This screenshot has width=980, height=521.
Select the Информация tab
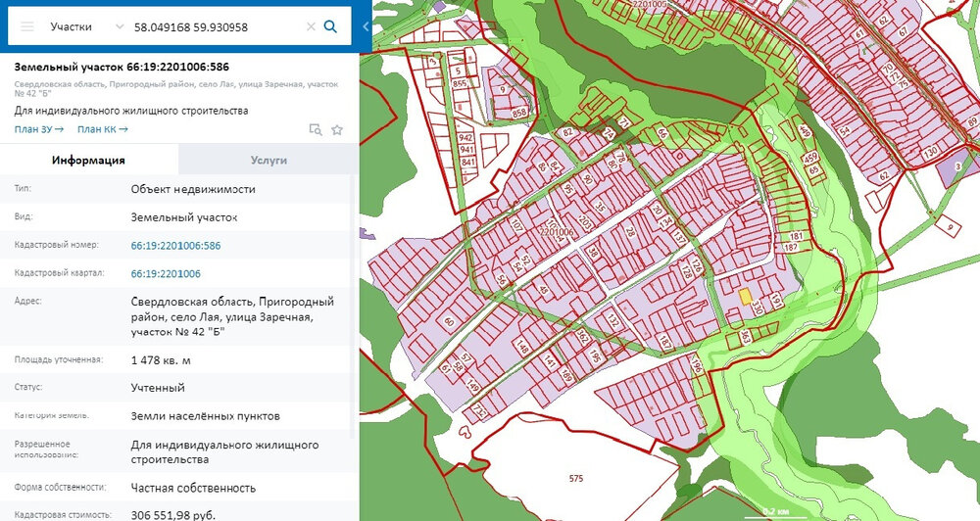tap(89, 160)
